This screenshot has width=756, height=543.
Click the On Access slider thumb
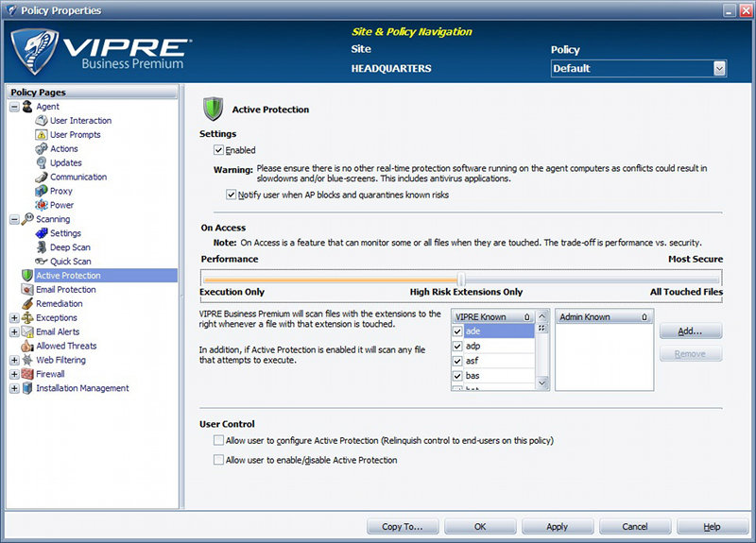(461, 279)
